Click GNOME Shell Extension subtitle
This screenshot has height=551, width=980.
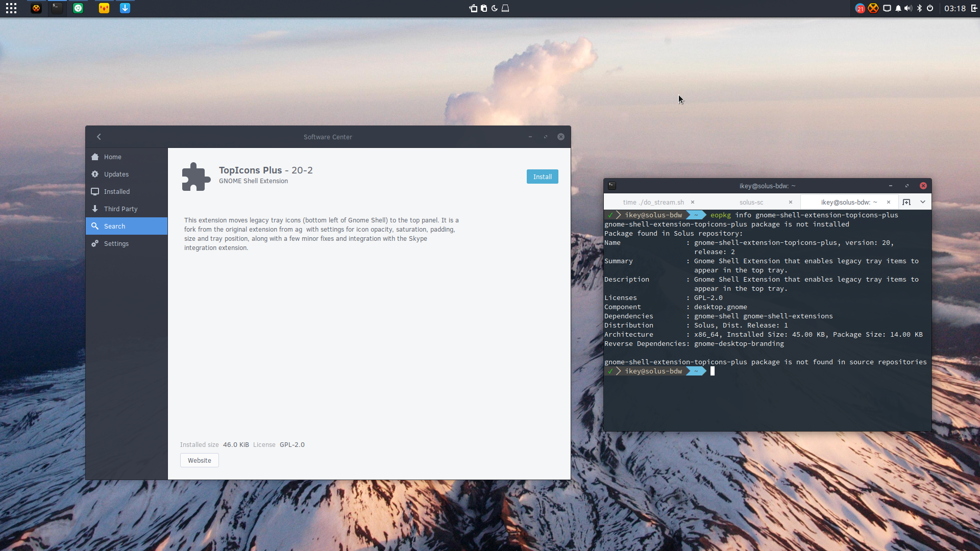coord(254,181)
